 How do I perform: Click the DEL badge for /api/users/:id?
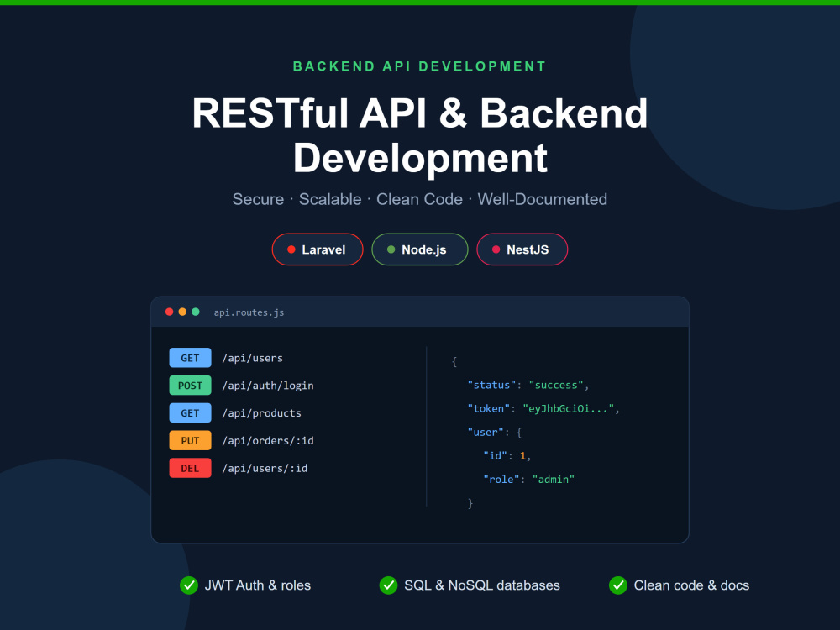190,468
